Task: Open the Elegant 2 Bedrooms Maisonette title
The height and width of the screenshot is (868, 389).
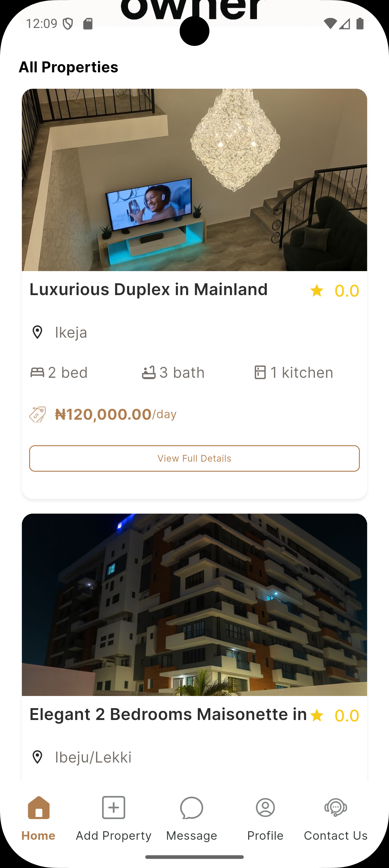Action: 168,714
